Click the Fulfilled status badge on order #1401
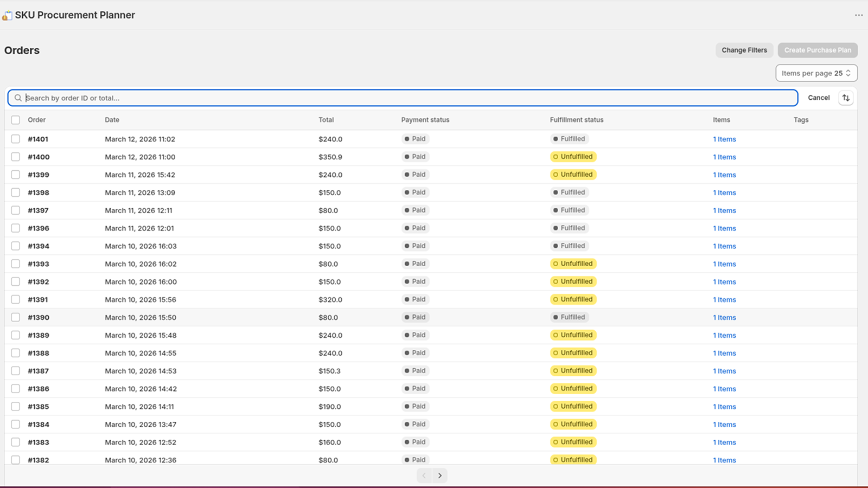This screenshot has width=868, height=488. pyautogui.click(x=569, y=139)
